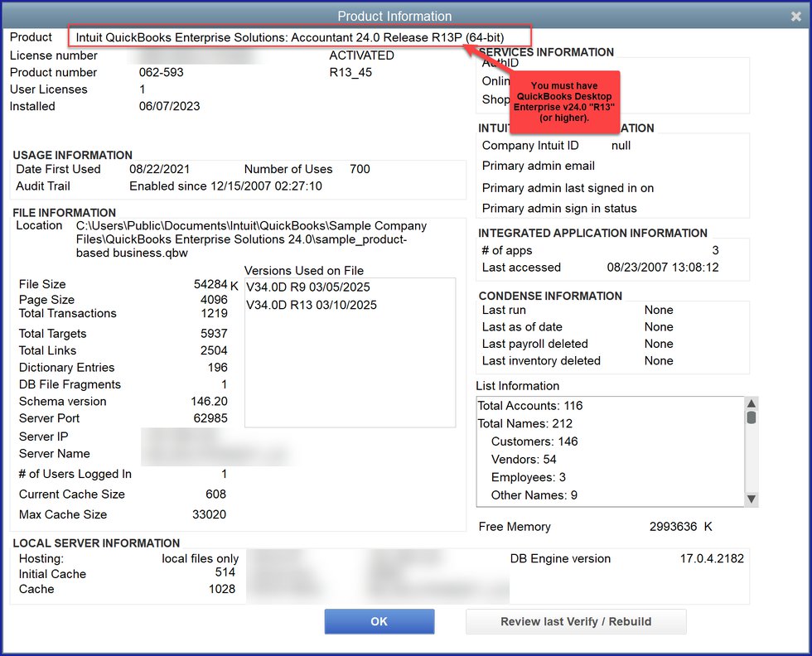Click the Total Accounts: 116 list row
The image size is (812, 656).
530,406
